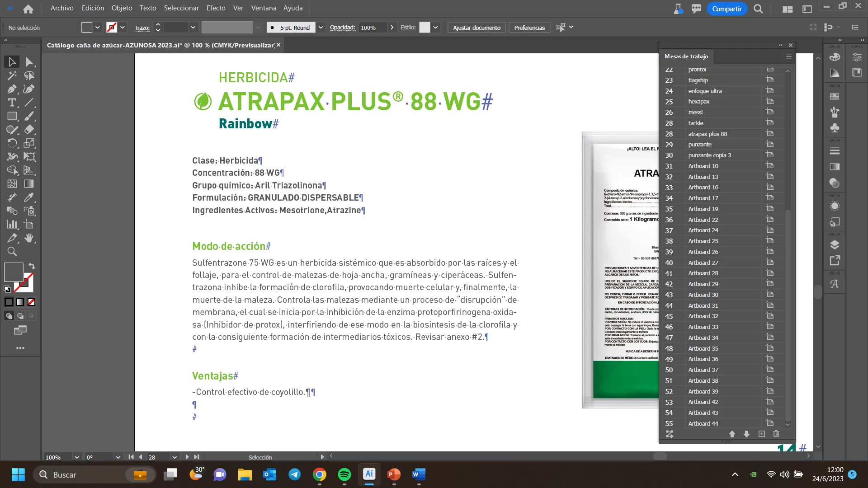Viewport: 868px width, 488px height.
Task: Click the Ajustar documento button
Action: (x=476, y=28)
